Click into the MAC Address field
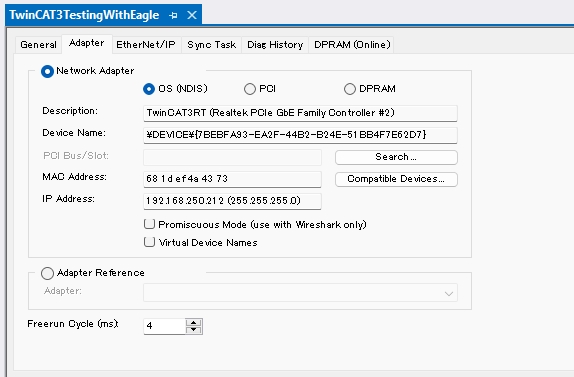This screenshot has height=377, width=574. point(232,179)
